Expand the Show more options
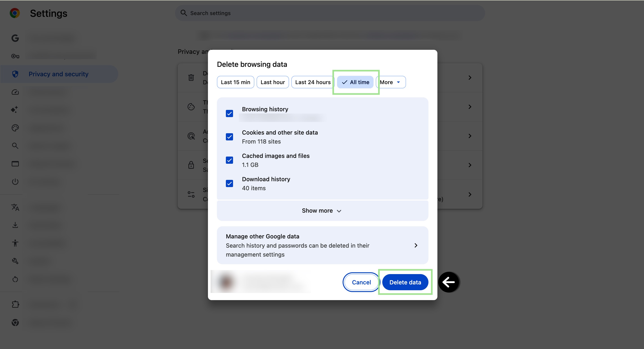Viewport: 644px width, 349px height. [322, 211]
